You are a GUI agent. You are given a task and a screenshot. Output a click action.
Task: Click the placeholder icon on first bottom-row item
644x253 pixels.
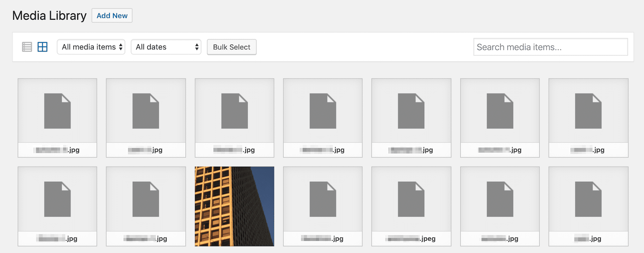point(57,198)
